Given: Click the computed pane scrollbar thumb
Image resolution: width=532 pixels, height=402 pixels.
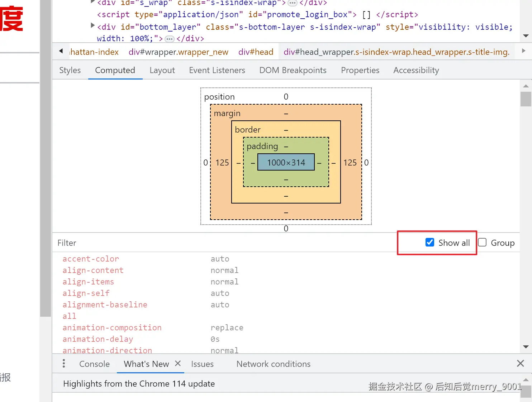Looking at the screenshot, I should [x=526, y=99].
